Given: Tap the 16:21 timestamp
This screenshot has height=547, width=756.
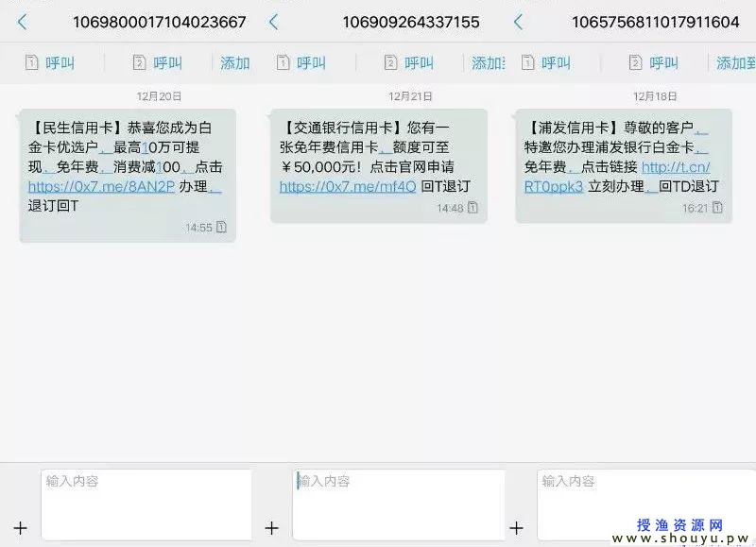Looking at the screenshot, I should tap(695, 208).
